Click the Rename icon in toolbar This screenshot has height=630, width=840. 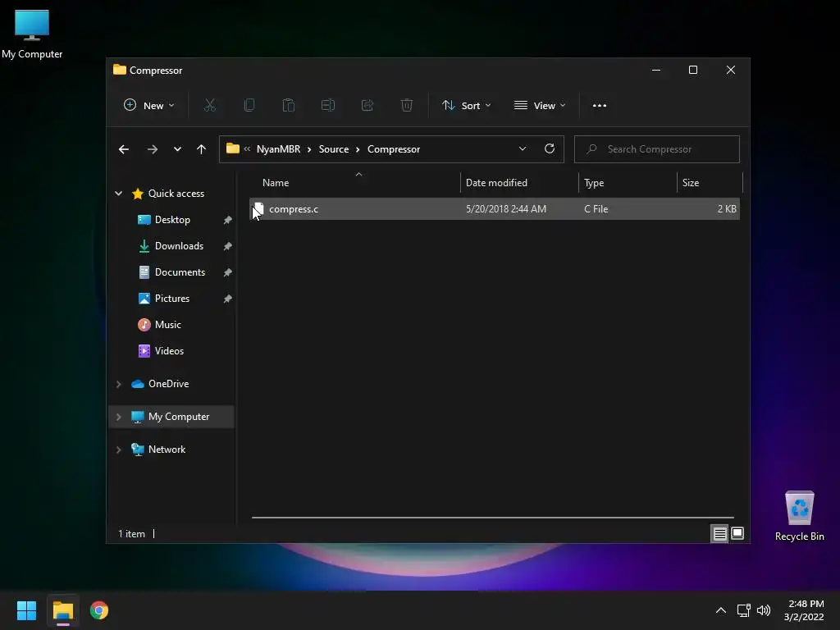328,106
